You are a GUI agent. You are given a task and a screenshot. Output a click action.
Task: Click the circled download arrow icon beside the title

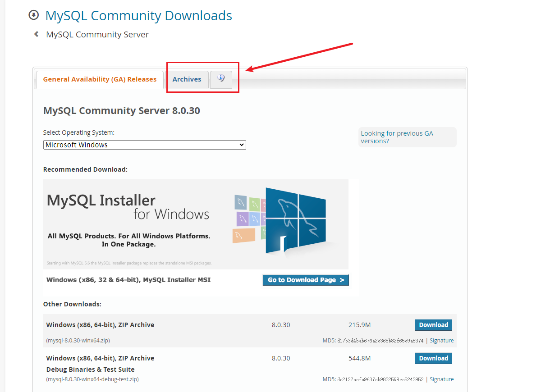click(x=34, y=15)
